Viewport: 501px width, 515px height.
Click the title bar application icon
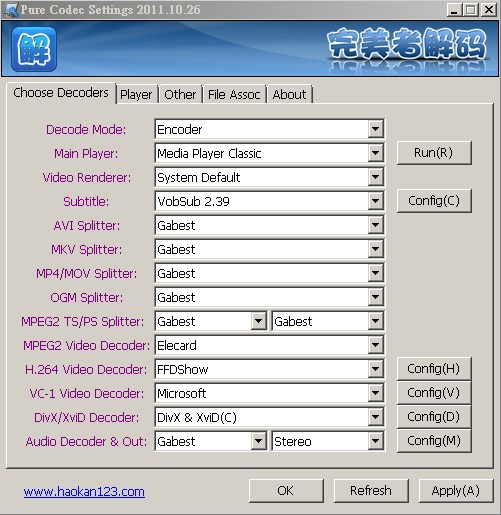pyautogui.click(x=10, y=9)
